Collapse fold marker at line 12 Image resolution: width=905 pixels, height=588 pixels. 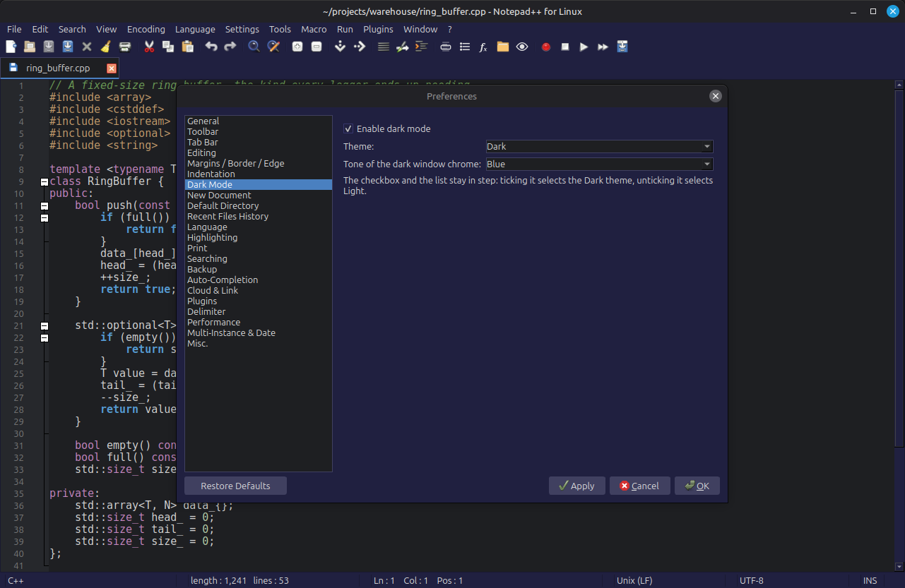pos(44,218)
